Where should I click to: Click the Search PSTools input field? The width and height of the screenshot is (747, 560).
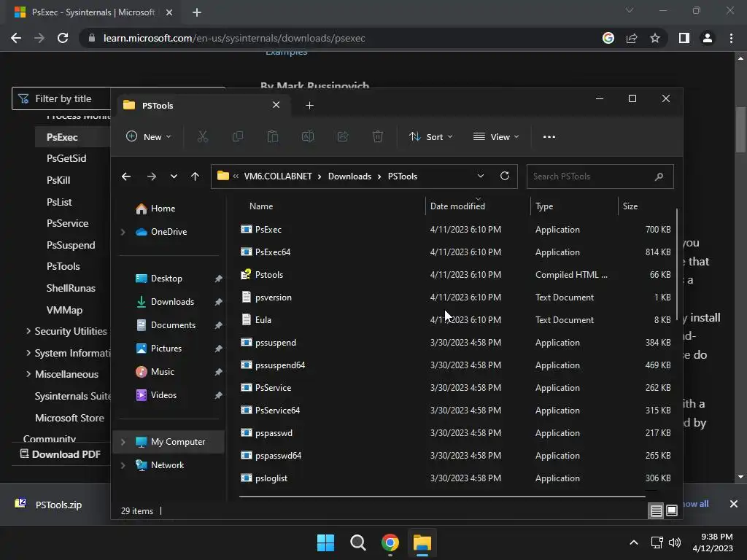(x=600, y=176)
